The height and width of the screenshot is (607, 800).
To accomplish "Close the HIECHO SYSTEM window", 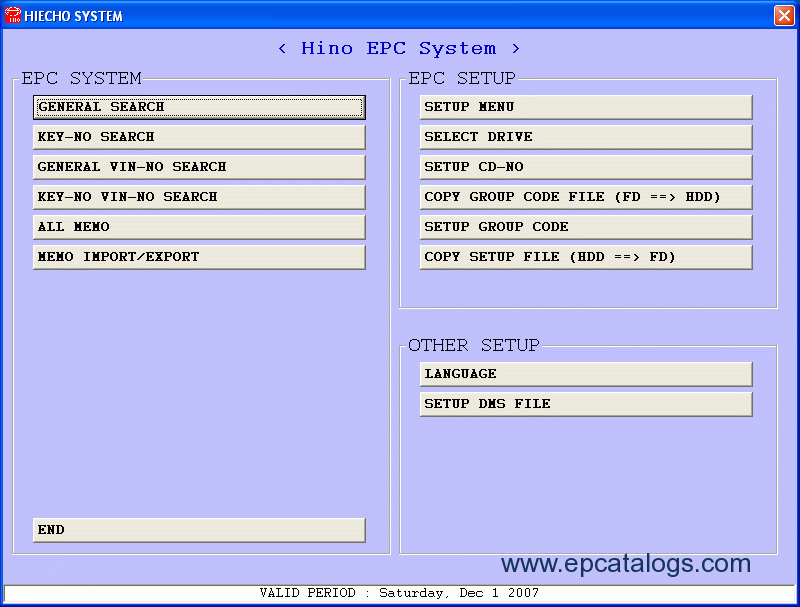I will point(784,15).
